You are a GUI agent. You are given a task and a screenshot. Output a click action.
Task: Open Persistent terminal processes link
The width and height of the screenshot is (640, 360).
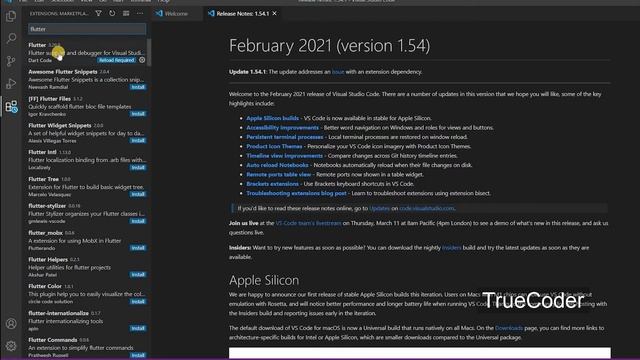click(x=284, y=137)
